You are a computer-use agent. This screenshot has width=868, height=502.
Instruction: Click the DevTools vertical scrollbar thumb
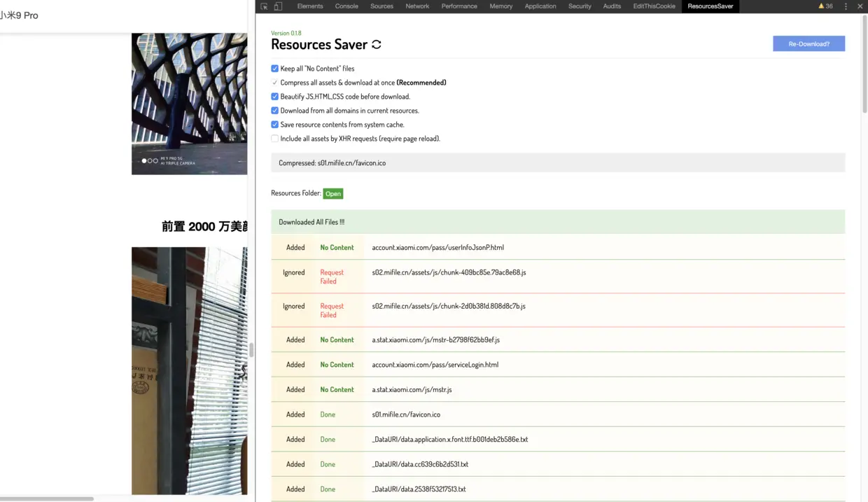(864, 63)
